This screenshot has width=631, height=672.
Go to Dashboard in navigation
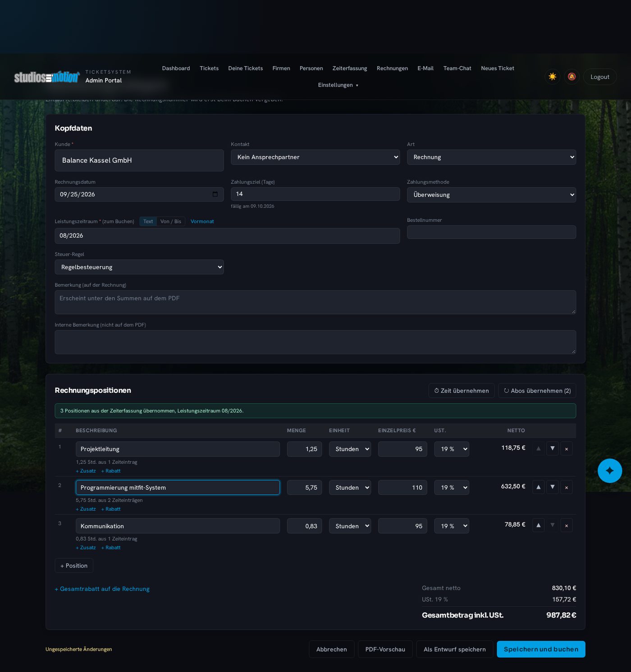tap(176, 69)
